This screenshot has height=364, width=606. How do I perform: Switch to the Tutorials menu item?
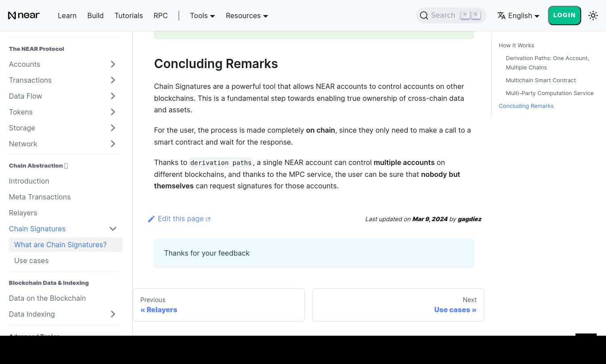pos(128,15)
